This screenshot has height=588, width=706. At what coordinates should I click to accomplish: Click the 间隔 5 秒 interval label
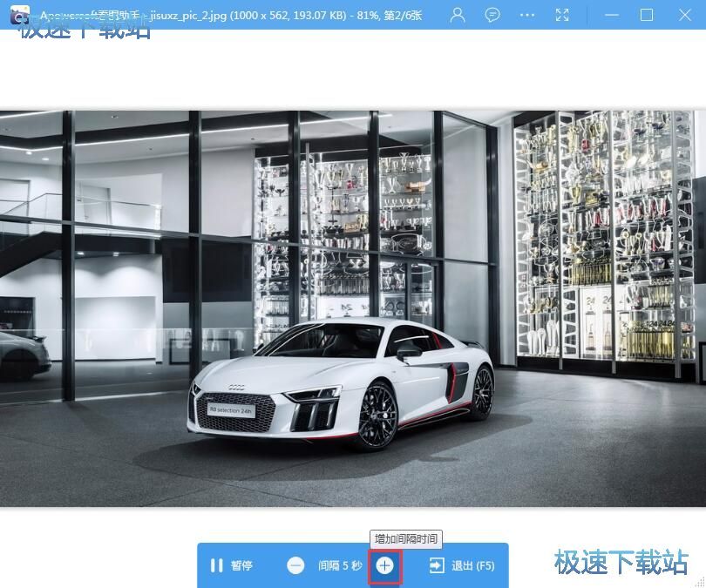click(340, 565)
